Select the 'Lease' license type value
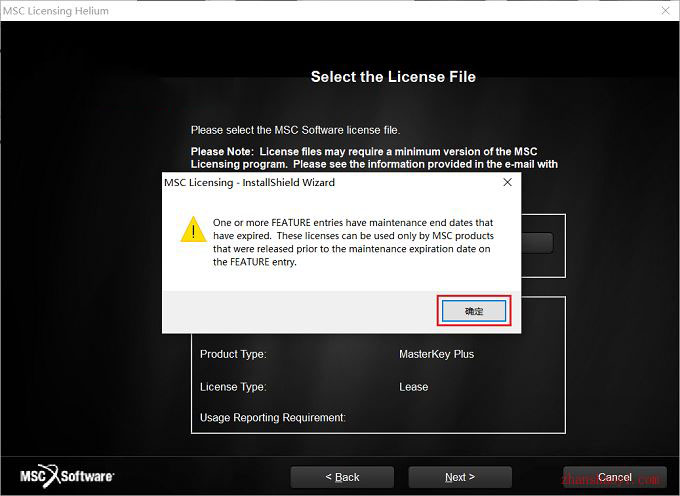The height and width of the screenshot is (496, 680). (413, 387)
